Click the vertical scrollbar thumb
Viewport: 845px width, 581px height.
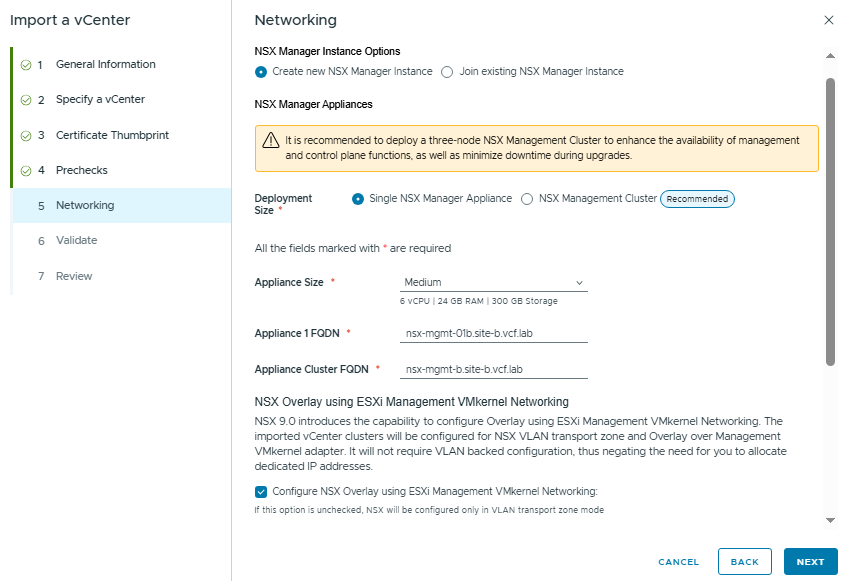829,220
